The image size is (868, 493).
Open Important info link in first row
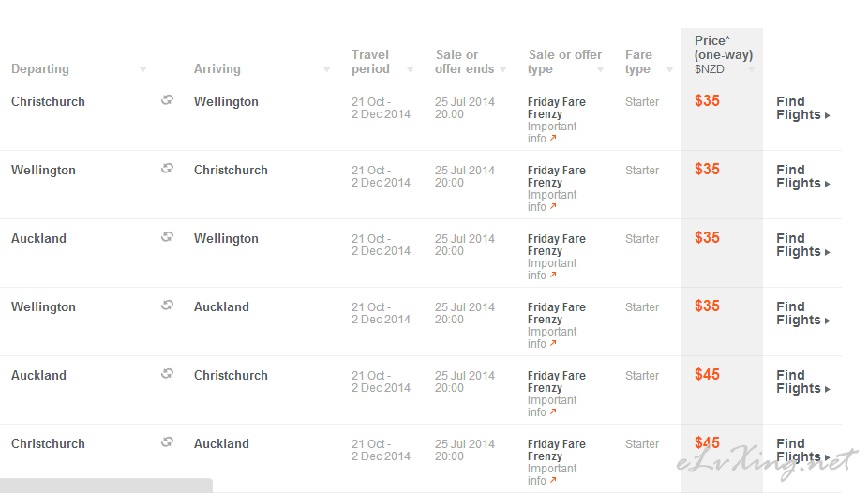point(552,132)
